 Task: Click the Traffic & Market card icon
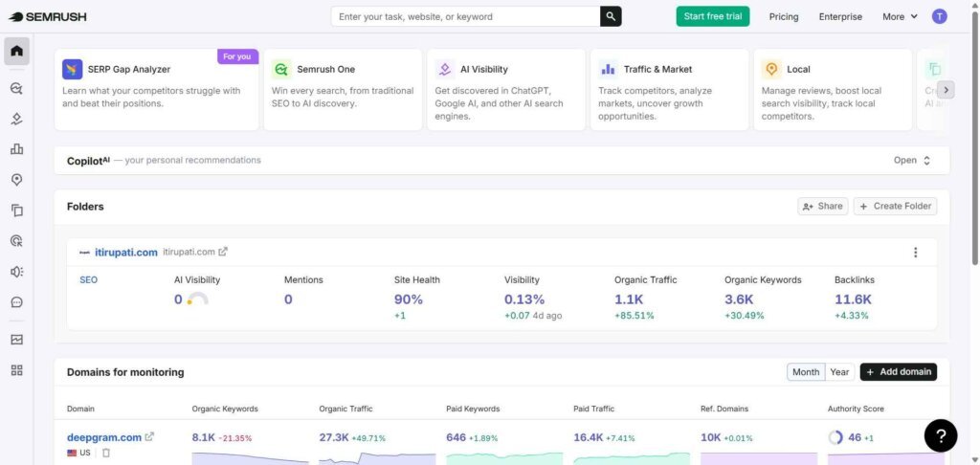pyautogui.click(x=608, y=70)
